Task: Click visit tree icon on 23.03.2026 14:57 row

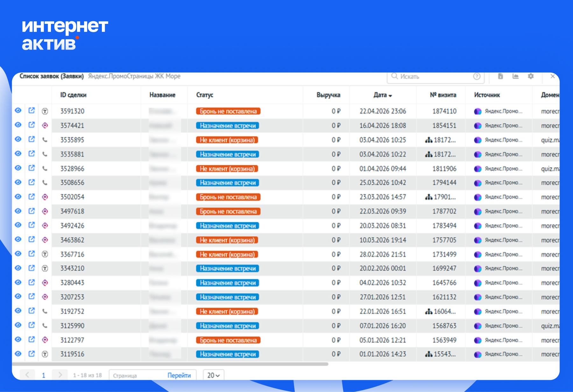Action: point(429,197)
